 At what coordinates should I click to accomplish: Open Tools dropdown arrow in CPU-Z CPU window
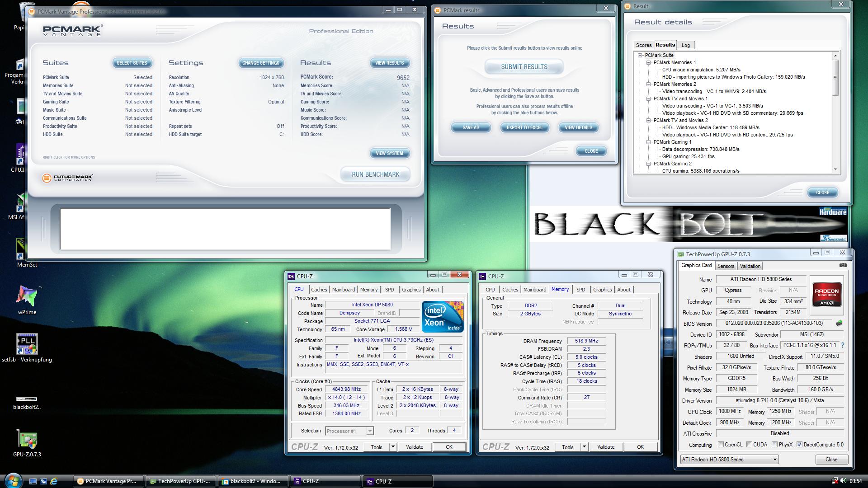(393, 447)
